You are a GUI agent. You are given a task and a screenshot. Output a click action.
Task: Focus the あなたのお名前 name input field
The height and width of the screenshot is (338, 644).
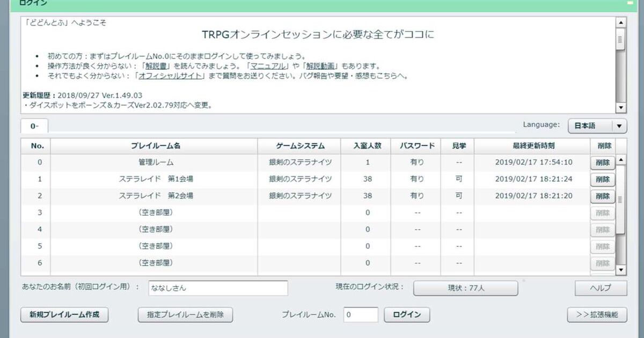click(x=218, y=288)
